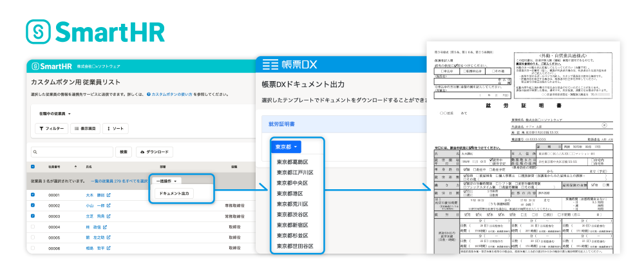644x271 pixels.
Task: Open employee 小山 一郎 profile link
Action: [x=95, y=206]
